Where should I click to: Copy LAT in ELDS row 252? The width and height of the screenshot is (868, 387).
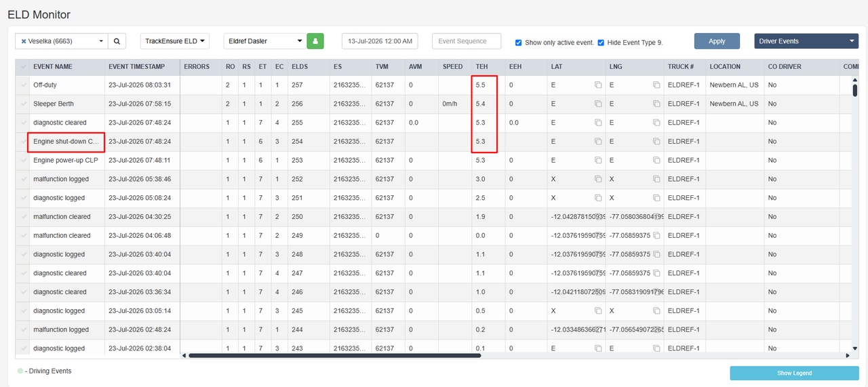(x=598, y=179)
